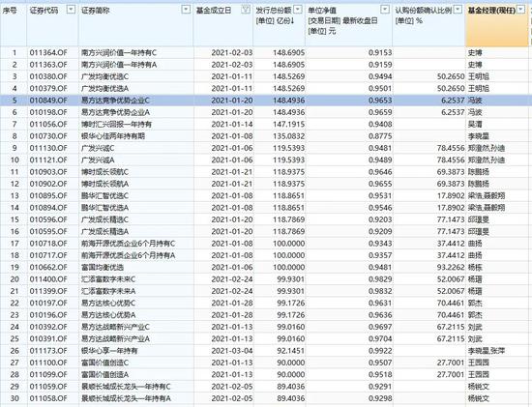
Task: Click fund name 广发兴诚A
Action: (x=98, y=160)
